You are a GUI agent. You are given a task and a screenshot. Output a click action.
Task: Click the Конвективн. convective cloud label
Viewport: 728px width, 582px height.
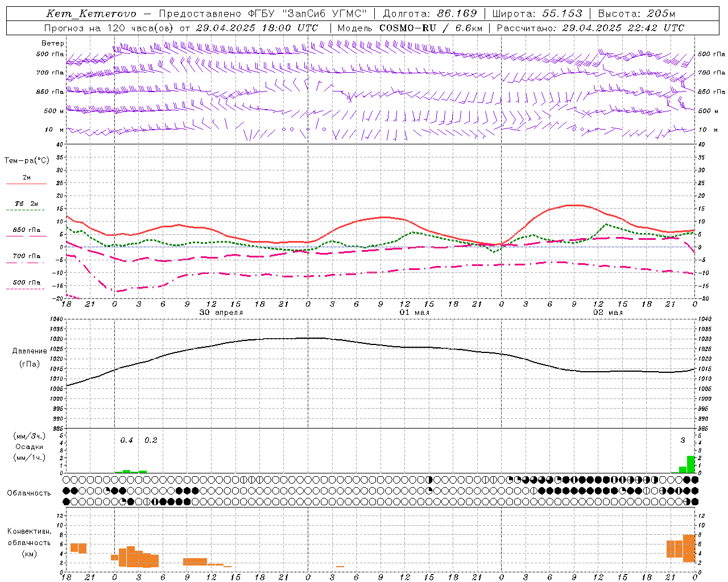(30, 531)
